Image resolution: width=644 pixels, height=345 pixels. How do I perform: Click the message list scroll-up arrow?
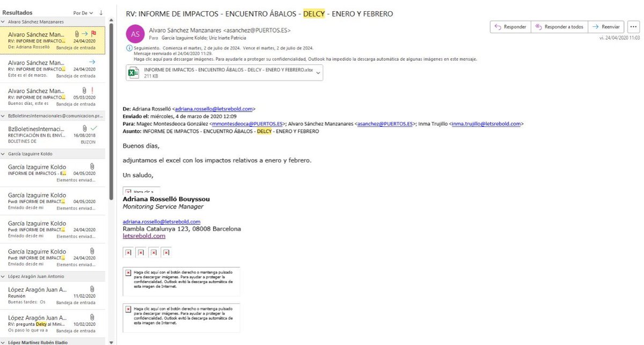point(111,20)
